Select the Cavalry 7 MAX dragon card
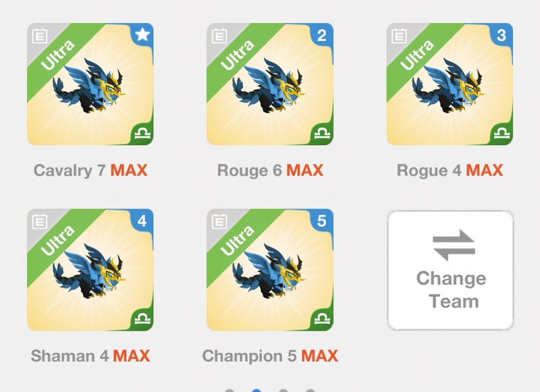 click(90, 84)
